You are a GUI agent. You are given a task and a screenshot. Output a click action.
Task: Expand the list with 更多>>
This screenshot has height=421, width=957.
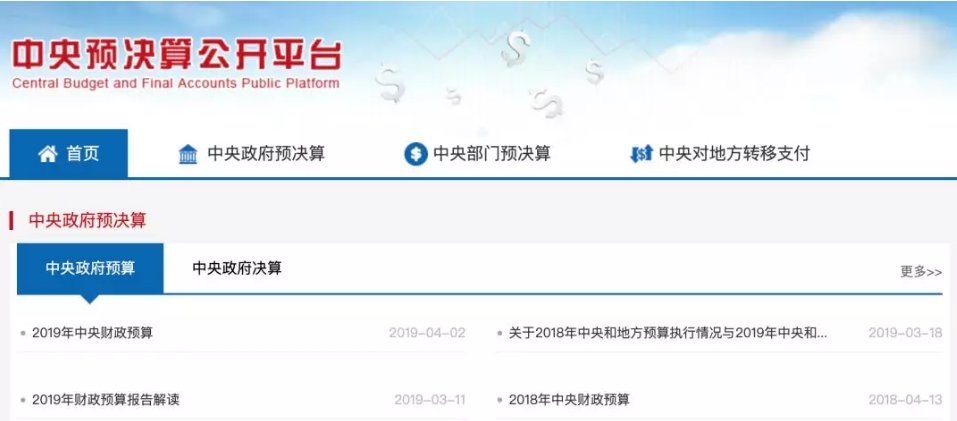[920, 271]
